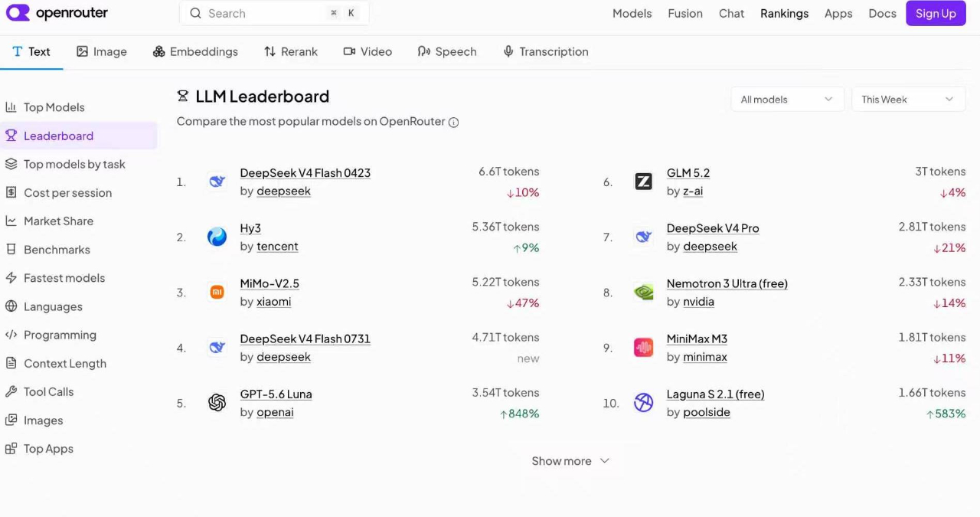Click the Search input field
Screen dimensions: 980x517
274,13
